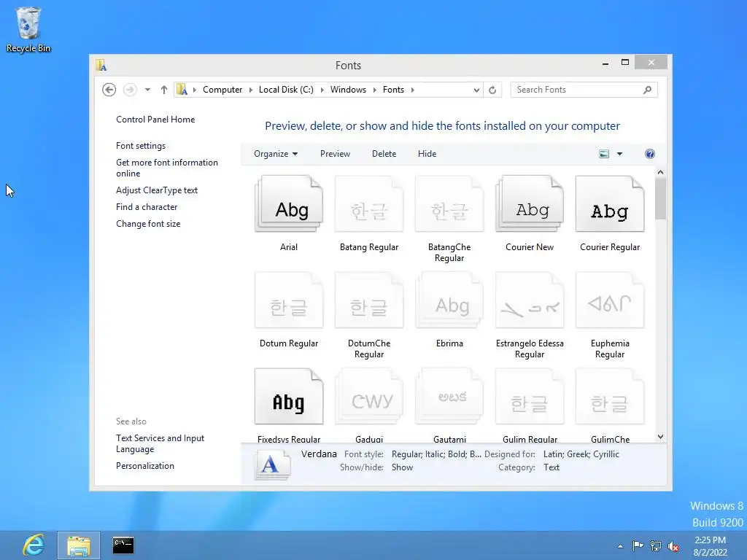
Task: Open the Recycle Bin desktop icon
Action: pos(28,29)
